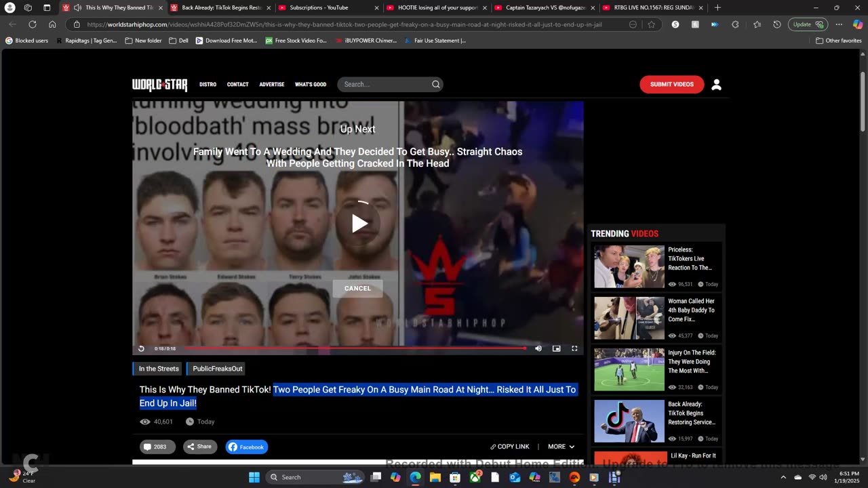Viewport: 868px width, 488px height.
Task: Show hidden system tray icons
Action: coord(783,477)
